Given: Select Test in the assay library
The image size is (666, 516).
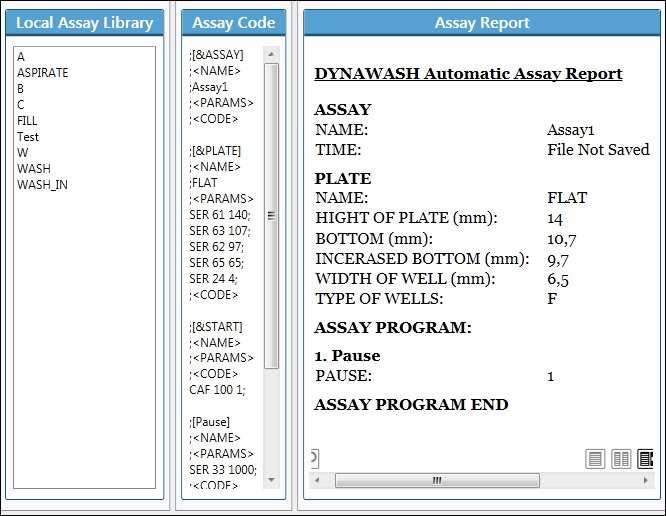Looking at the screenshot, I should click(x=28, y=137).
